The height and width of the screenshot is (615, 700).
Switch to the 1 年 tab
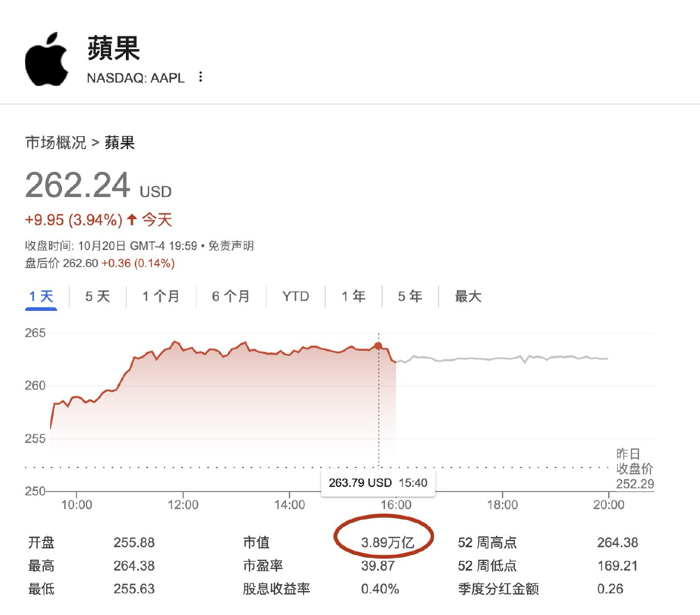click(x=353, y=296)
